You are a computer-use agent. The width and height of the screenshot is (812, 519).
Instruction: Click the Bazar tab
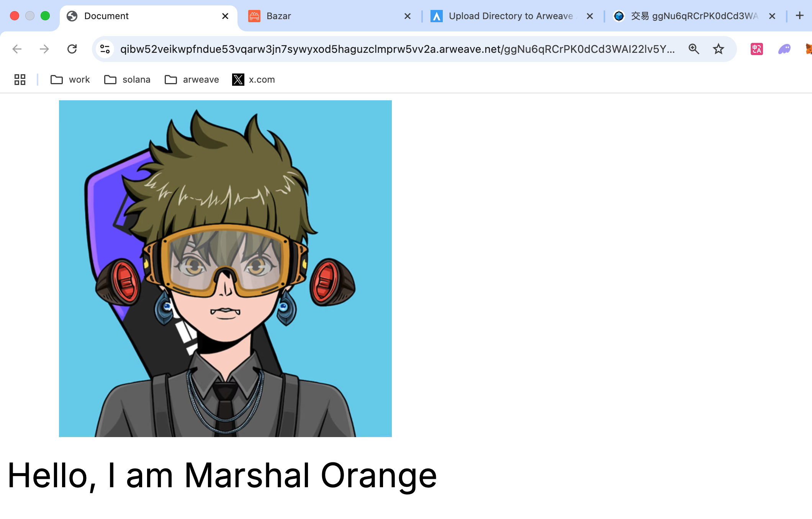[x=329, y=16]
